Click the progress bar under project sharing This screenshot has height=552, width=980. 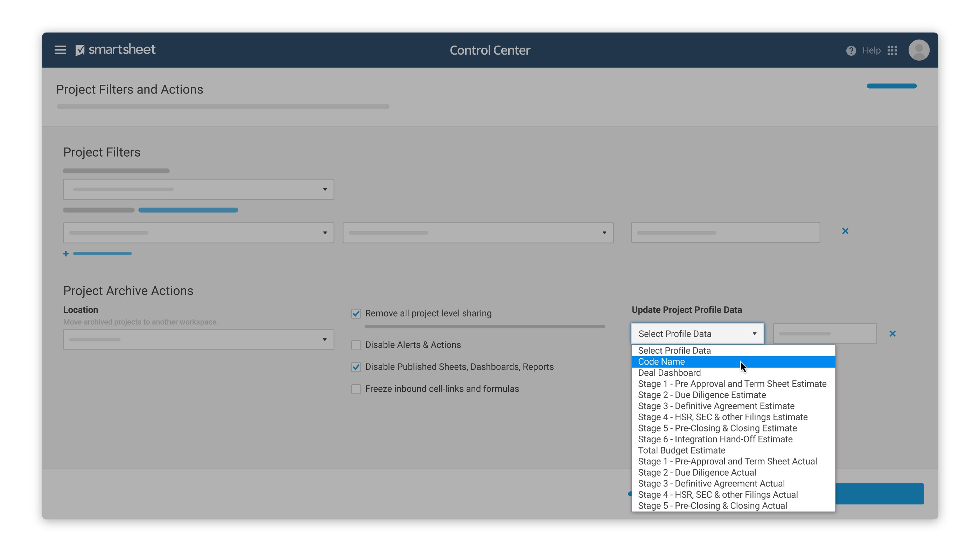(x=484, y=326)
